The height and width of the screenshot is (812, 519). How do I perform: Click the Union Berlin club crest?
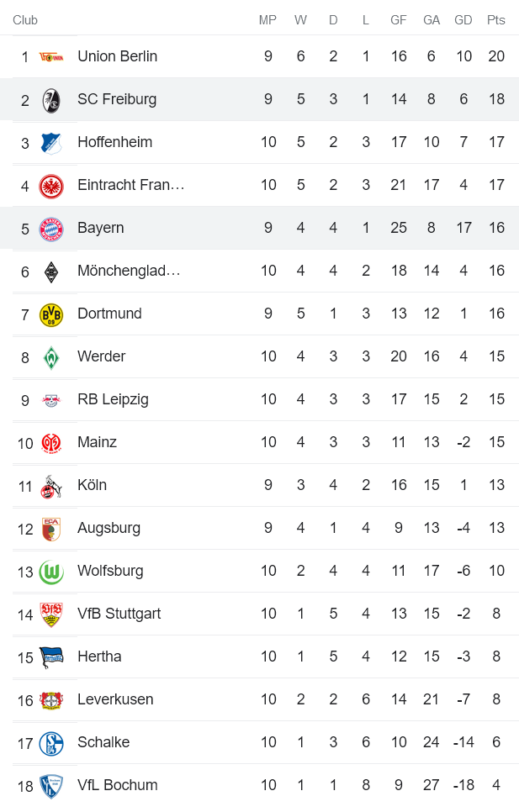(50, 56)
